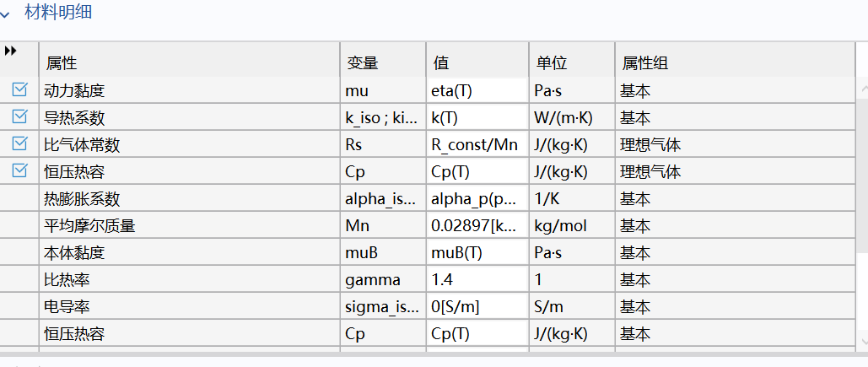Click the scroll down arrow of table scrollbar
The height and width of the screenshot is (367, 868).
(x=864, y=342)
